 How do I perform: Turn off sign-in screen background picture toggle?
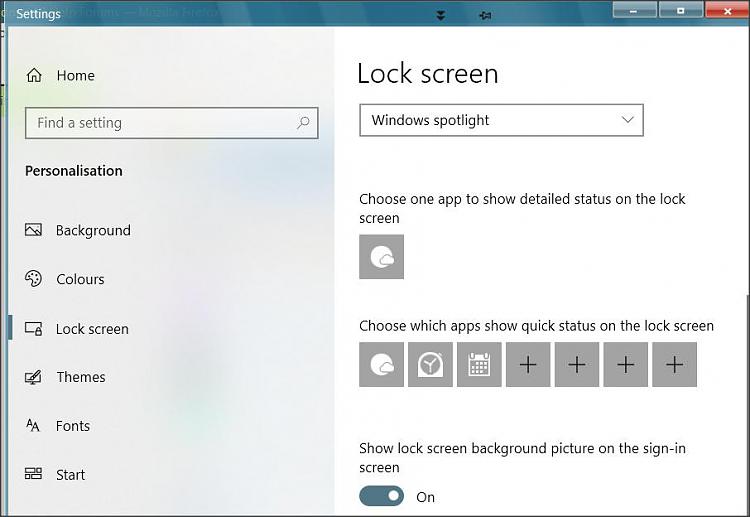click(381, 496)
